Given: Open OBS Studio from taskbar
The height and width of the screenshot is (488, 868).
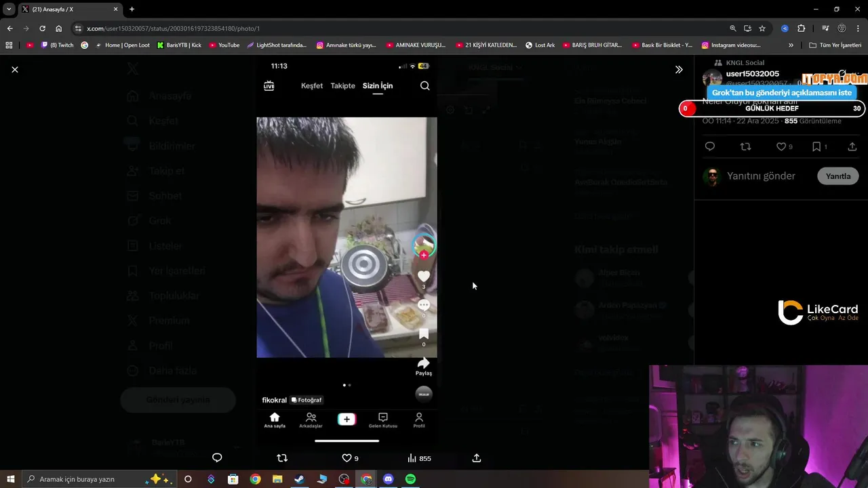Looking at the screenshot, I should [x=344, y=479].
